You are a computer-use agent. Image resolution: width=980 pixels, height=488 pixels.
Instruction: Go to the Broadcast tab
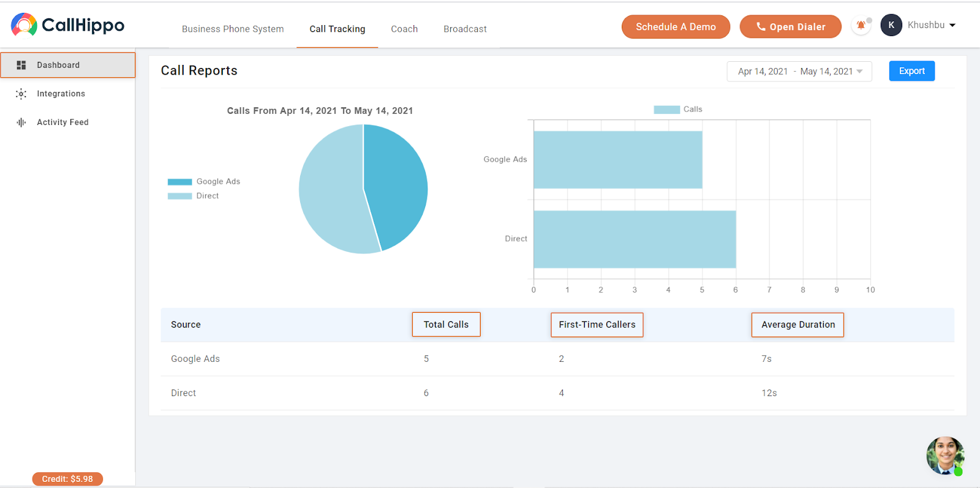(x=465, y=29)
